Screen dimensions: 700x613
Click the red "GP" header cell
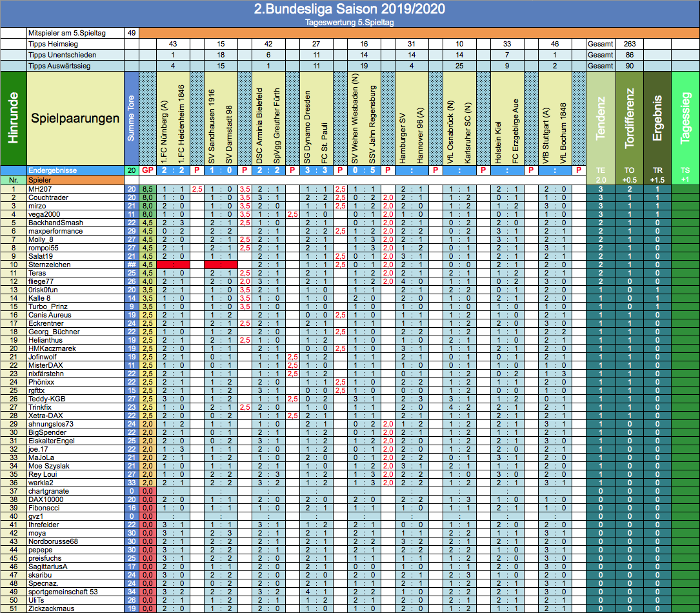(x=148, y=170)
